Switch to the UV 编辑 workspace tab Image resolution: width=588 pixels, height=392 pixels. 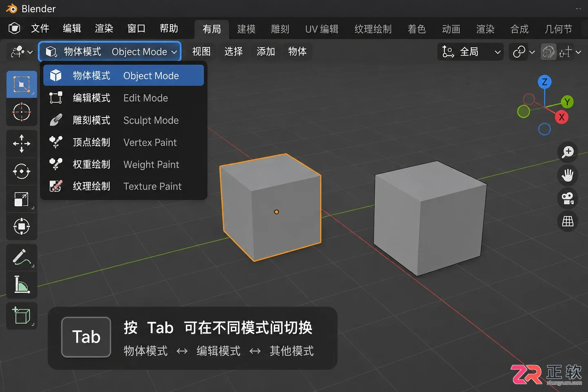pos(322,29)
